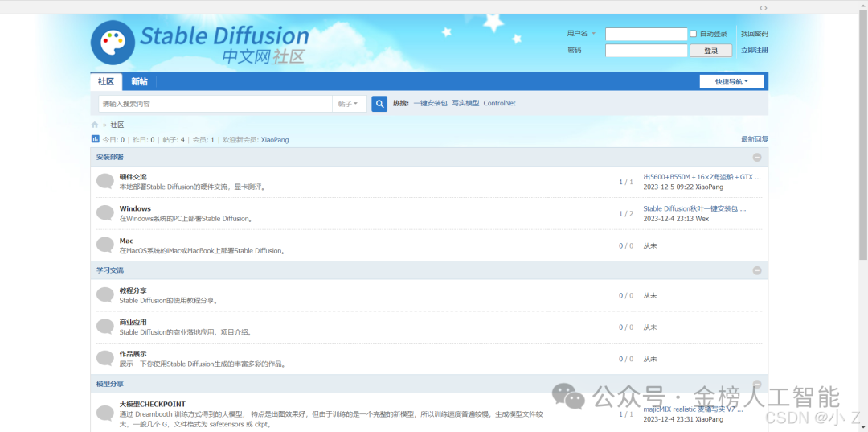This screenshot has height=432, width=868.
Task: Open the Mac forum
Action: tap(126, 241)
